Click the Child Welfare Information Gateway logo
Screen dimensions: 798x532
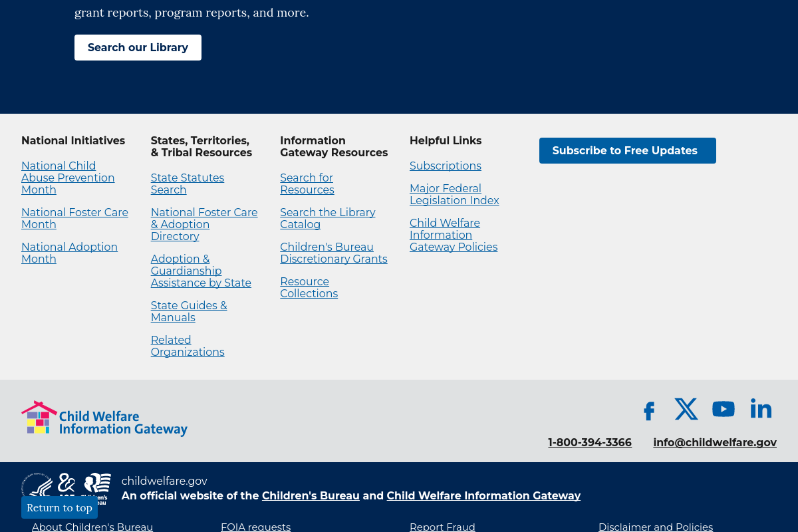(x=104, y=418)
